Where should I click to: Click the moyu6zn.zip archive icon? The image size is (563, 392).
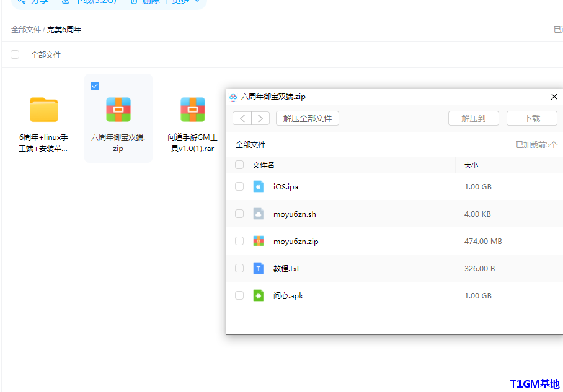[258, 241]
